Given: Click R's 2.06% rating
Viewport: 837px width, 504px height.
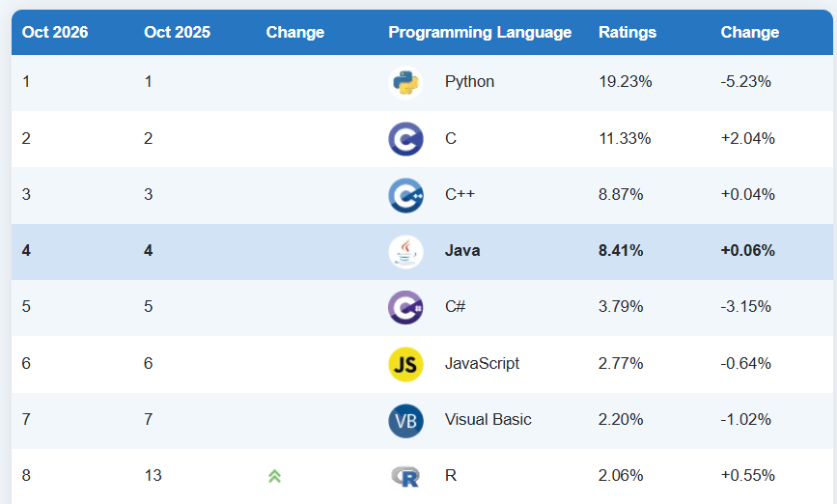Looking at the screenshot, I should (621, 475).
